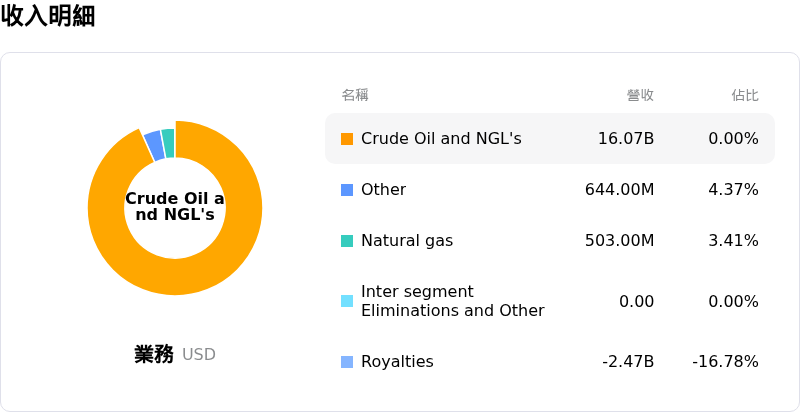Viewport: 800px width, 412px height.
Task: Click the Royalties legend color swatch
Action: click(347, 362)
